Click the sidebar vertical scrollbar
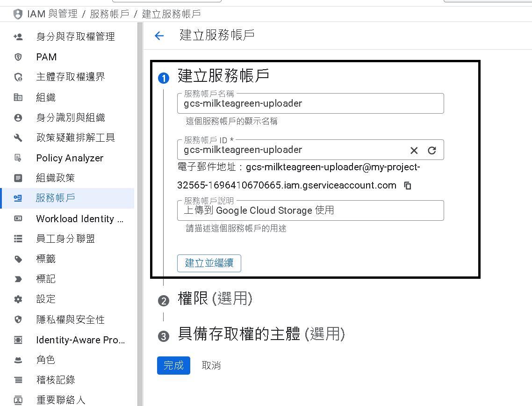Screen dimensions: 532x406 point(140,214)
